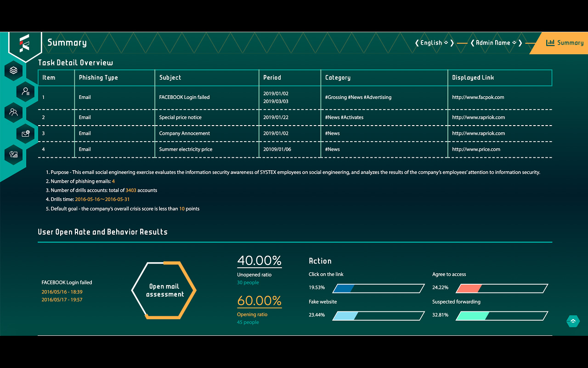Image resolution: width=588 pixels, height=368 pixels.
Task: Click the bar chart icon beside Summary
Action: [550, 43]
